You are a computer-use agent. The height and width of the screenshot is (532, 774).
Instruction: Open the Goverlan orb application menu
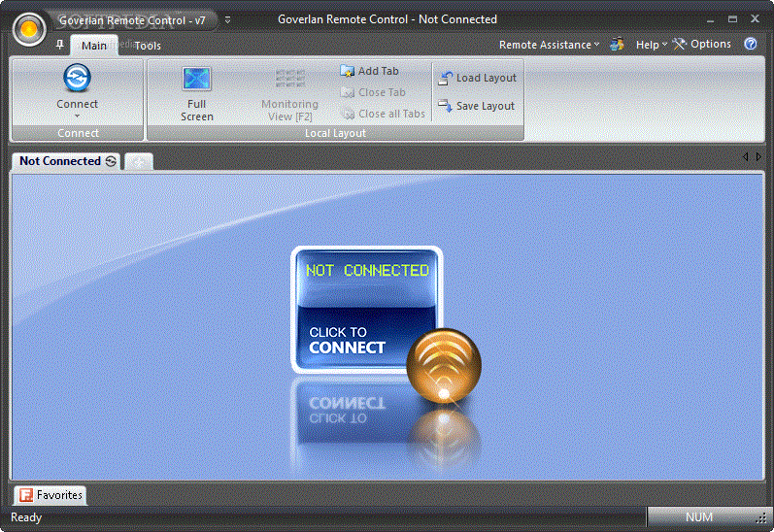(29, 29)
